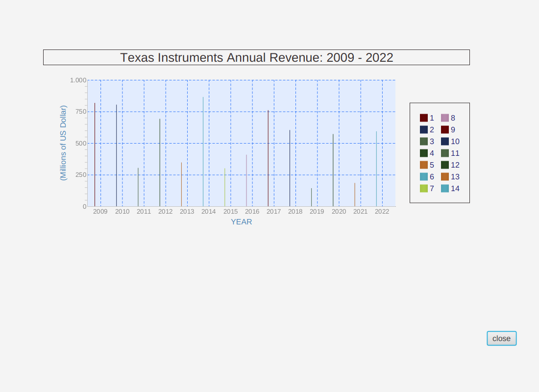Select legend color swatch for series 8
The image size is (539, 392).
coord(445,118)
